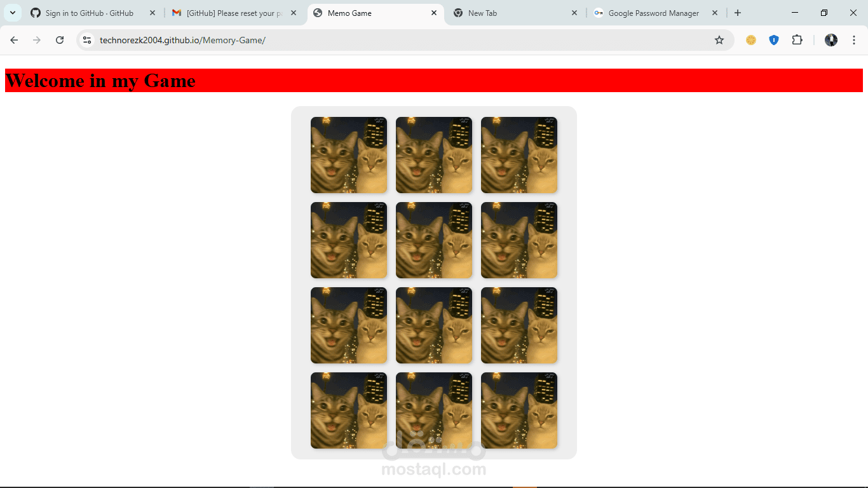Click the blue shield extension icon
This screenshot has height=488, width=868.
point(774,39)
